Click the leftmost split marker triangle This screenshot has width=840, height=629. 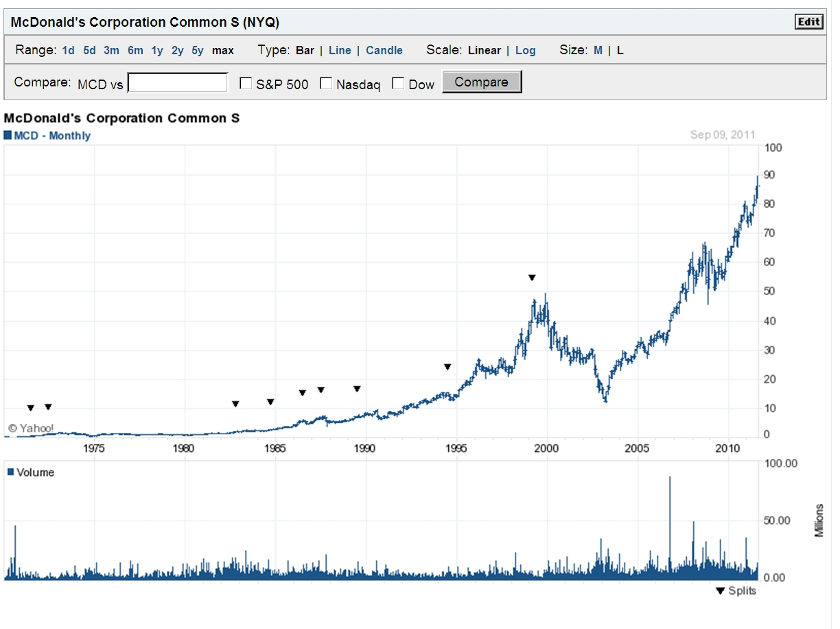[30, 408]
